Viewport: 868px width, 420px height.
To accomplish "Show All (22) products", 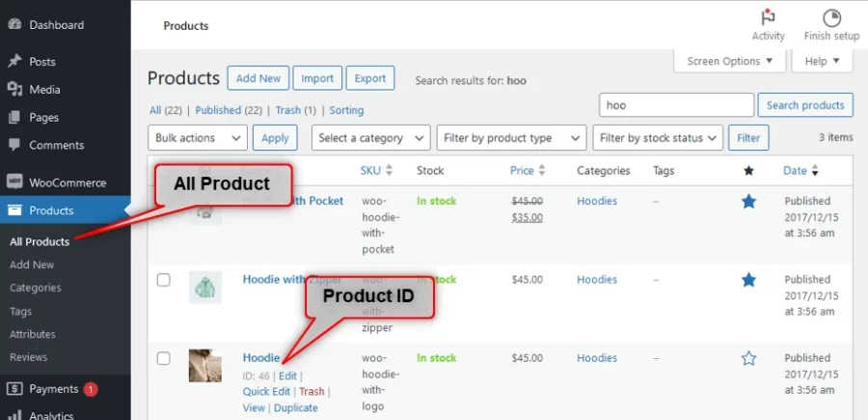I will (x=166, y=110).
